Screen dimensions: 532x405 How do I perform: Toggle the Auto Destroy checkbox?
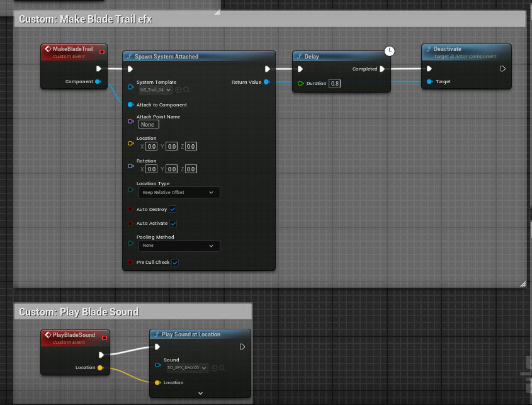(173, 209)
